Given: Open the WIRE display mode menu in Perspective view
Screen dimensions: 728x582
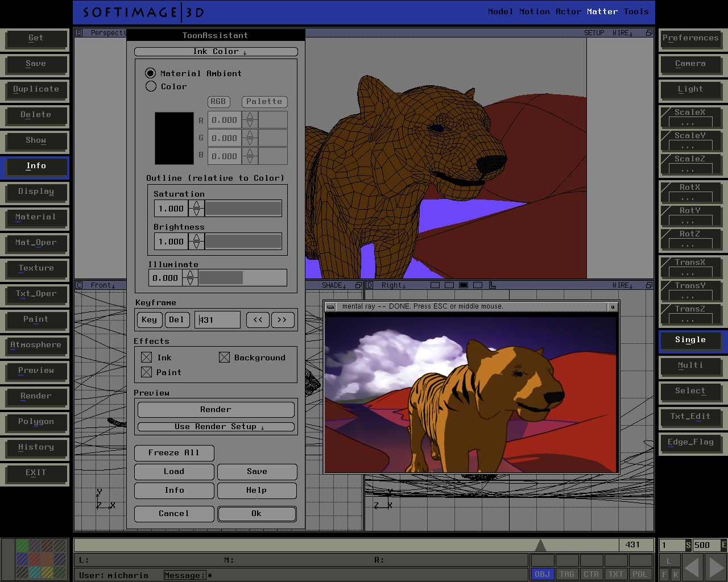Looking at the screenshot, I should click(x=622, y=33).
